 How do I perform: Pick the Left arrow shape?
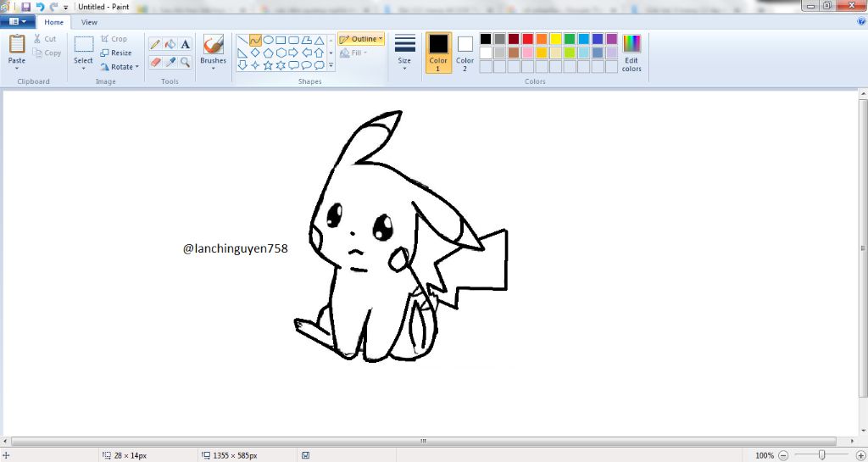pyautogui.click(x=306, y=53)
